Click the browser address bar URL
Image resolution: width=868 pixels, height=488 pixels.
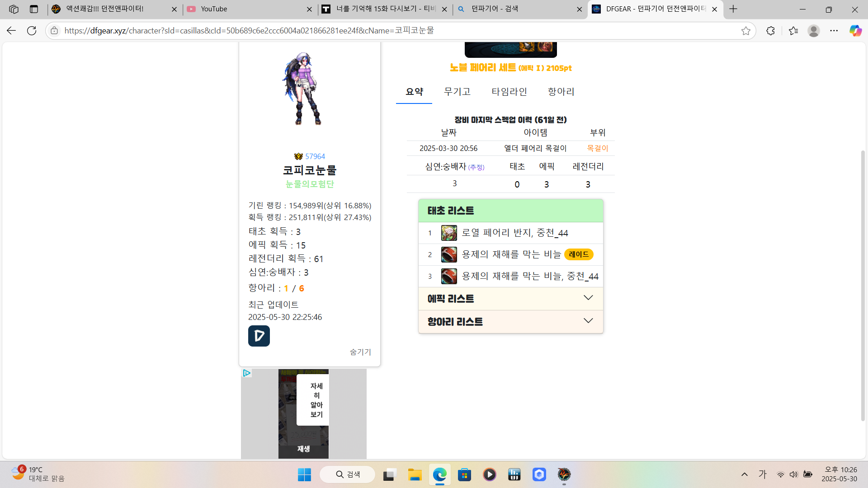pos(249,31)
